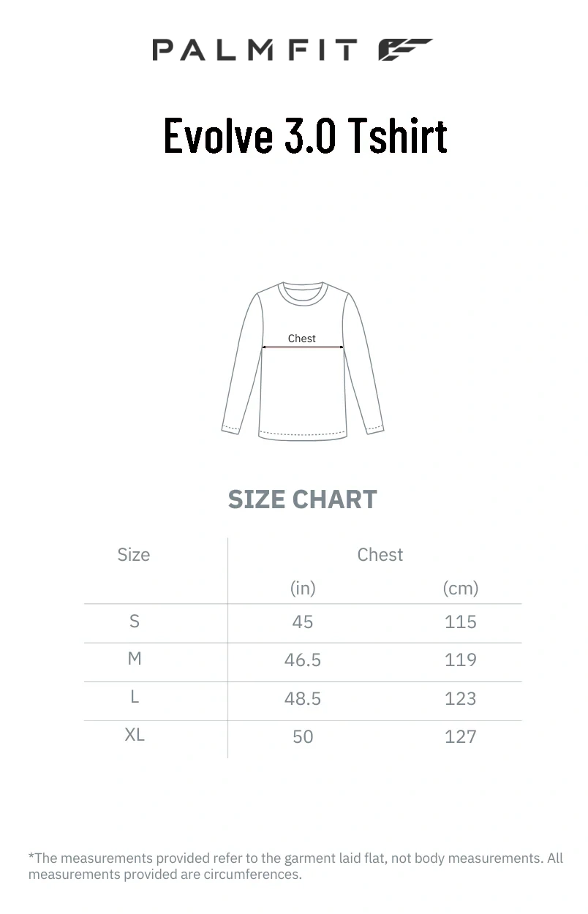The height and width of the screenshot is (914, 588).
Task: Select the (cm) unit subheader
Action: point(461,588)
